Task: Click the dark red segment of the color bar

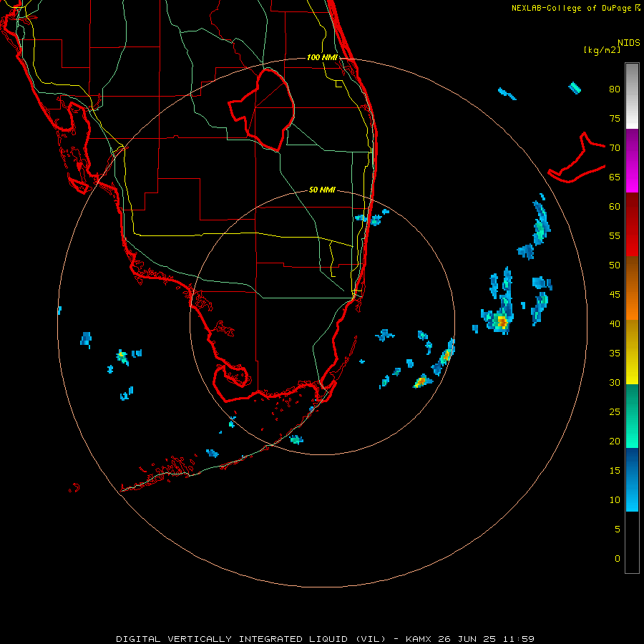Action: [x=632, y=224]
